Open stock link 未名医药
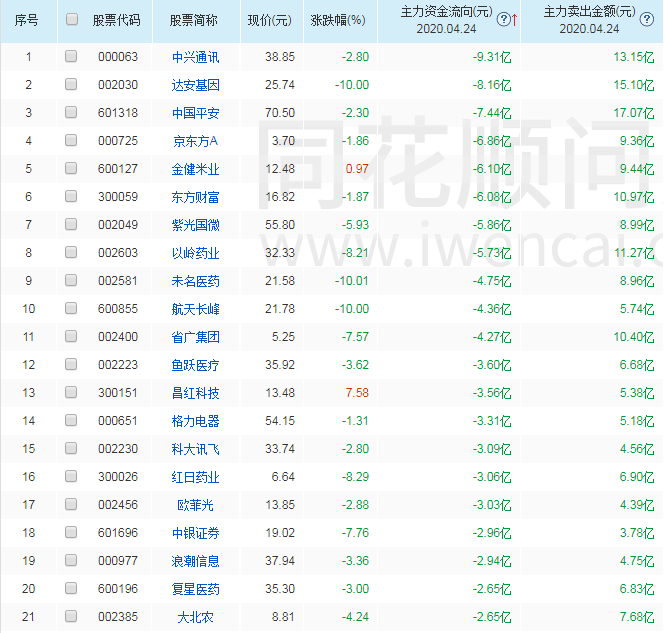 pyautogui.click(x=196, y=281)
